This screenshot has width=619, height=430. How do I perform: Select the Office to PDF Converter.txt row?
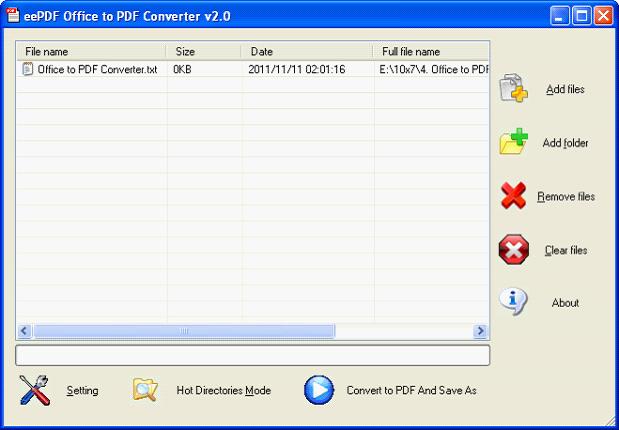click(253, 69)
